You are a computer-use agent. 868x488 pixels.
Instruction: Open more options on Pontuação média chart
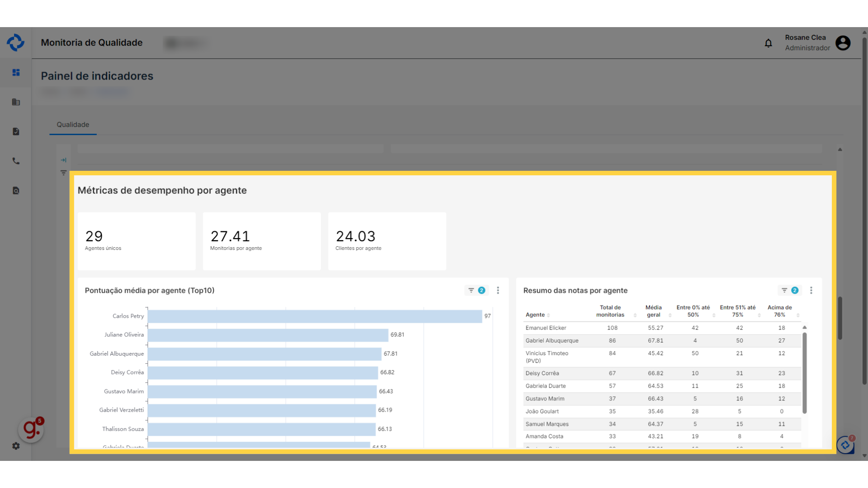tap(498, 291)
